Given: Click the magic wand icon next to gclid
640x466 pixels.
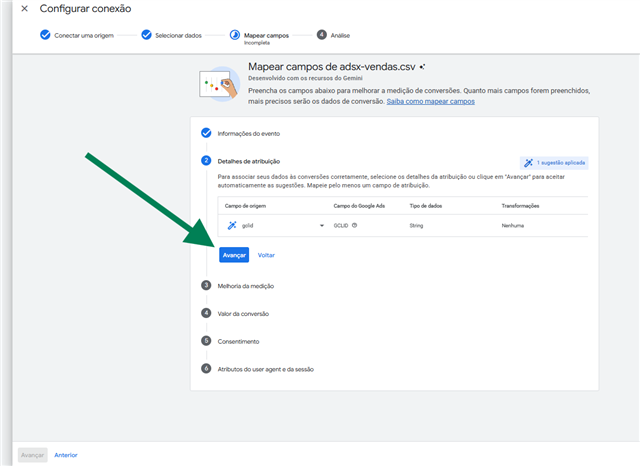Looking at the screenshot, I should click(232, 225).
